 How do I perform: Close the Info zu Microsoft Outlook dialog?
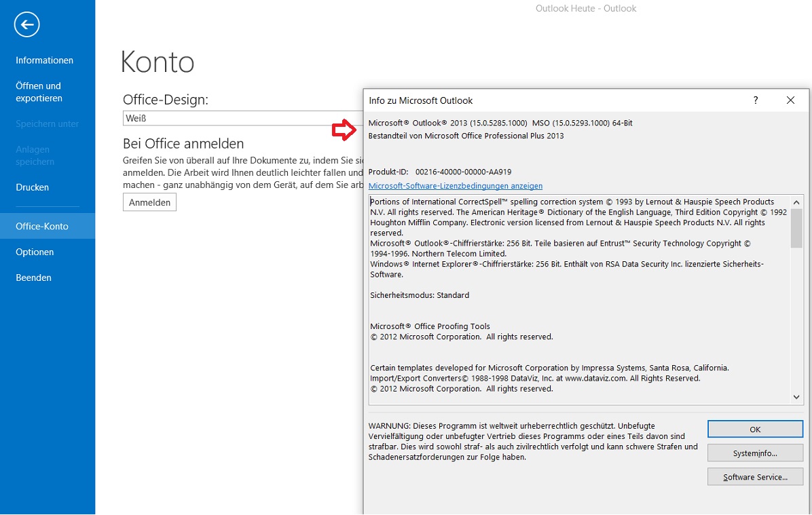(x=790, y=100)
